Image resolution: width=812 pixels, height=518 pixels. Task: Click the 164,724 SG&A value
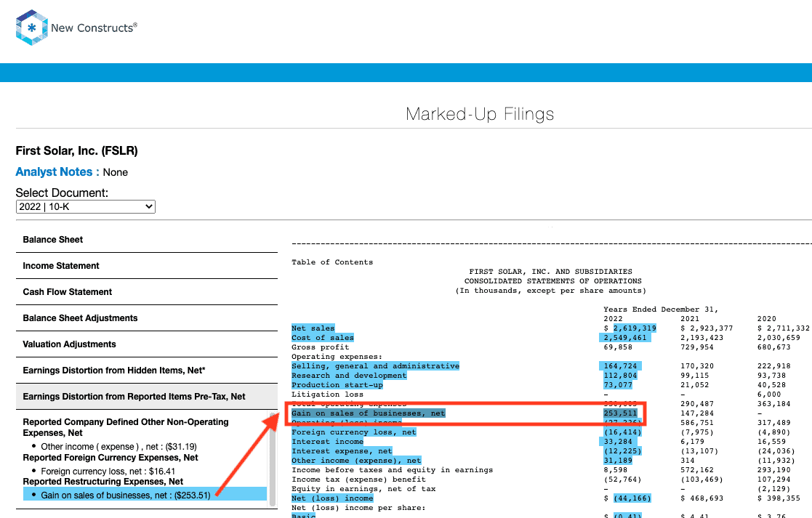point(620,366)
